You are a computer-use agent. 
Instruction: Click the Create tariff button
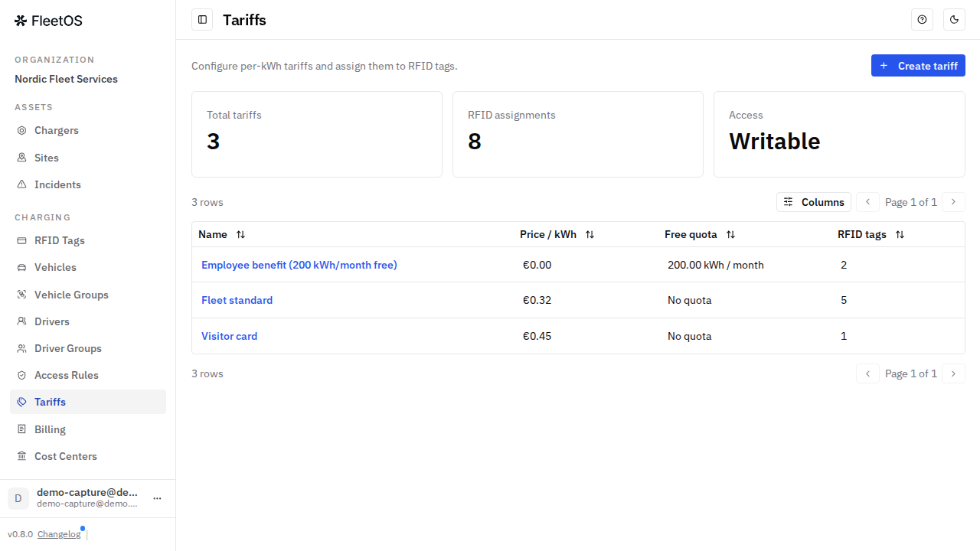(x=918, y=66)
